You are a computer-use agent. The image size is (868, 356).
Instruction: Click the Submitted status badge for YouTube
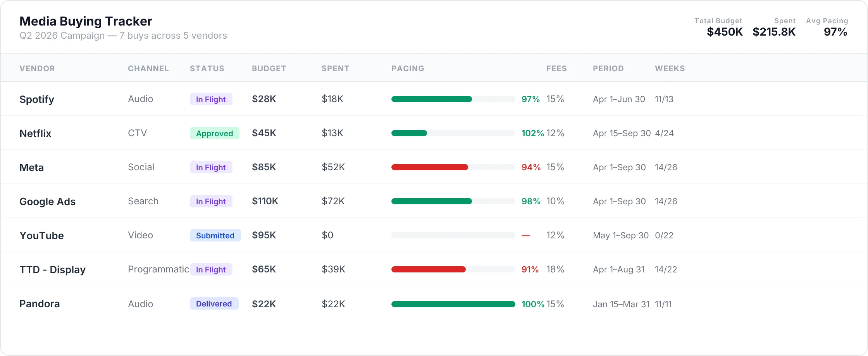point(215,236)
